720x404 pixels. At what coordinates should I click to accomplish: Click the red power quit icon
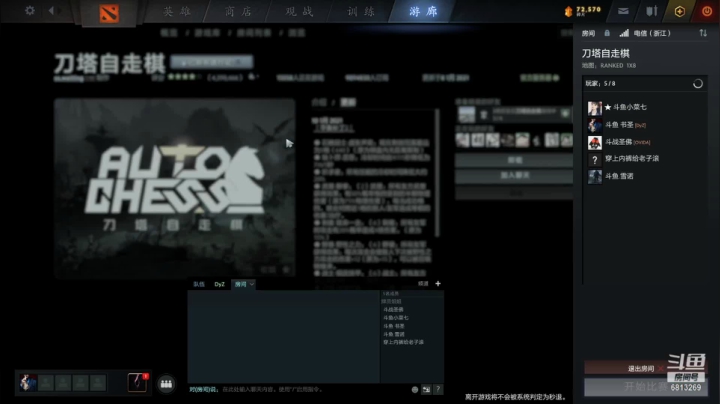tap(707, 11)
